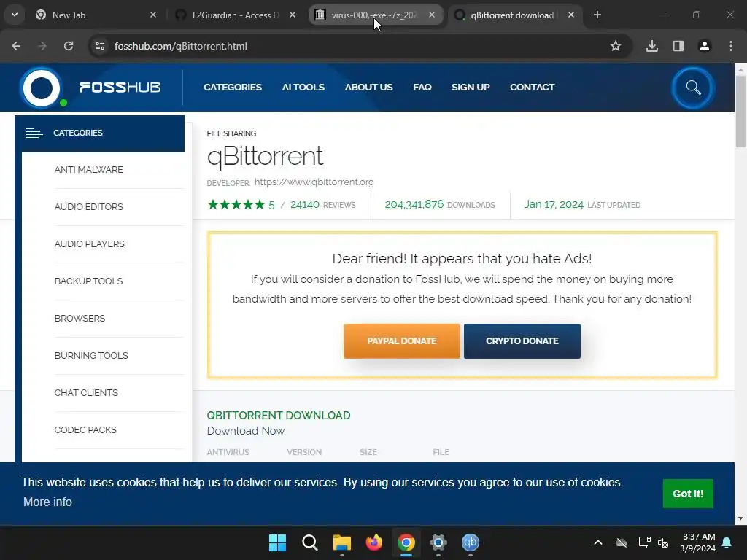Image resolution: width=747 pixels, height=560 pixels.
Task: Select the ANTI MALWARE category
Action: coord(88,169)
